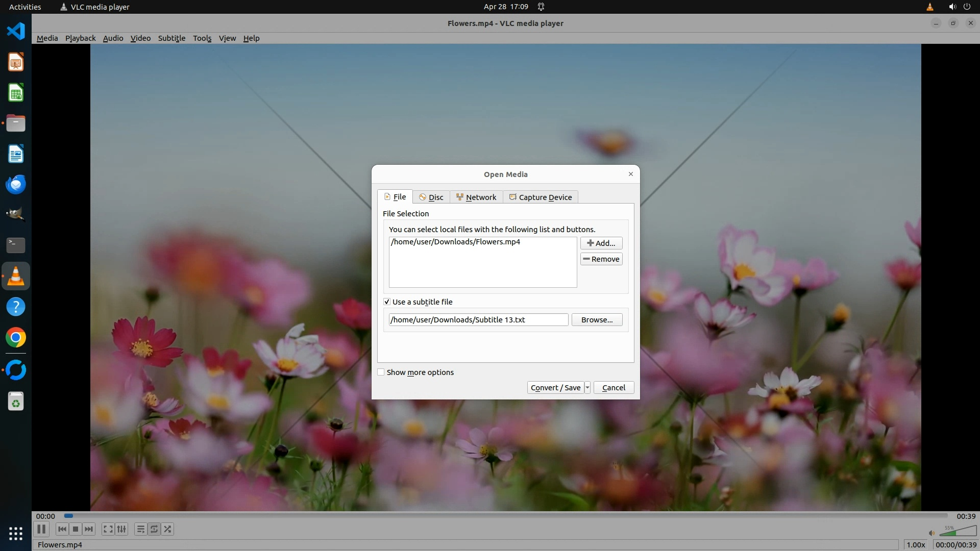The width and height of the screenshot is (980, 551).
Task: Switch to the Network tab
Action: point(476,197)
